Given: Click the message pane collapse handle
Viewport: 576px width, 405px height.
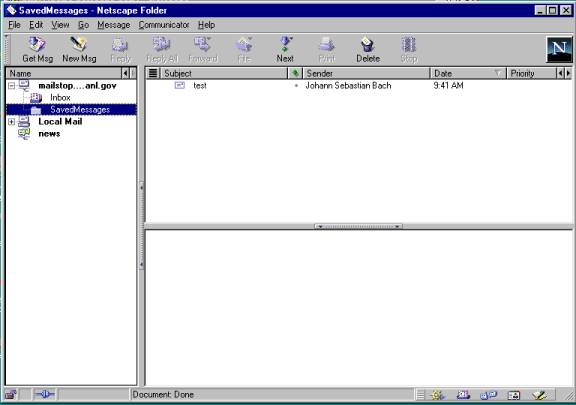Looking at the screenshot, I should pos(358,226).
